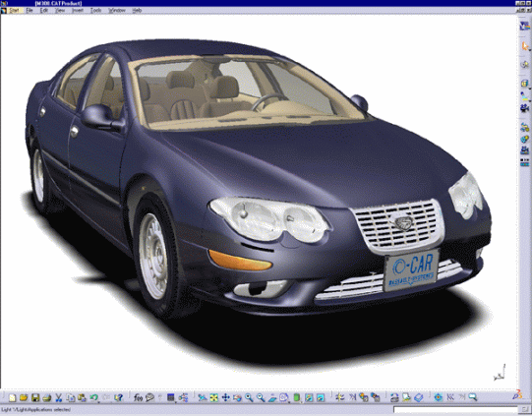Open the Window menu
Screen dimensions: 532x416
click(117, 10)
